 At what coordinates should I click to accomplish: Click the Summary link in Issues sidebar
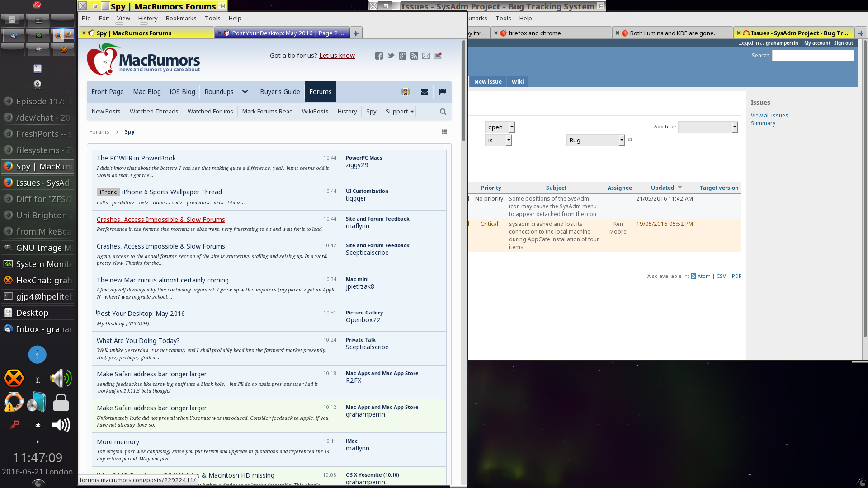[x=763, y=123]
